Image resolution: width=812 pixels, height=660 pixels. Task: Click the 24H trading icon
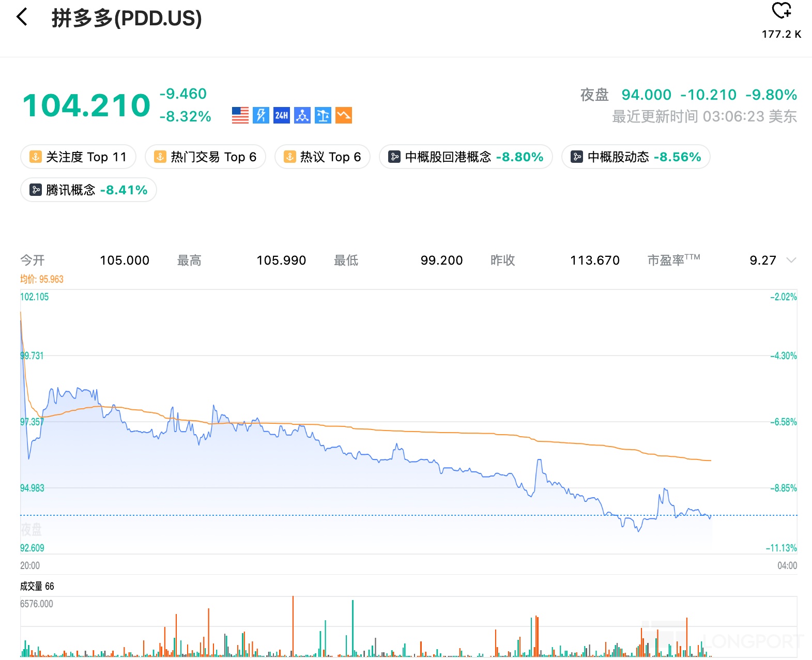pos(282,115)
